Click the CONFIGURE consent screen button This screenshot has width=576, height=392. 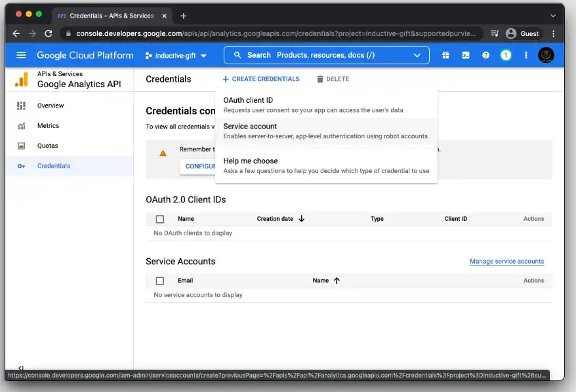pos(198,167)
